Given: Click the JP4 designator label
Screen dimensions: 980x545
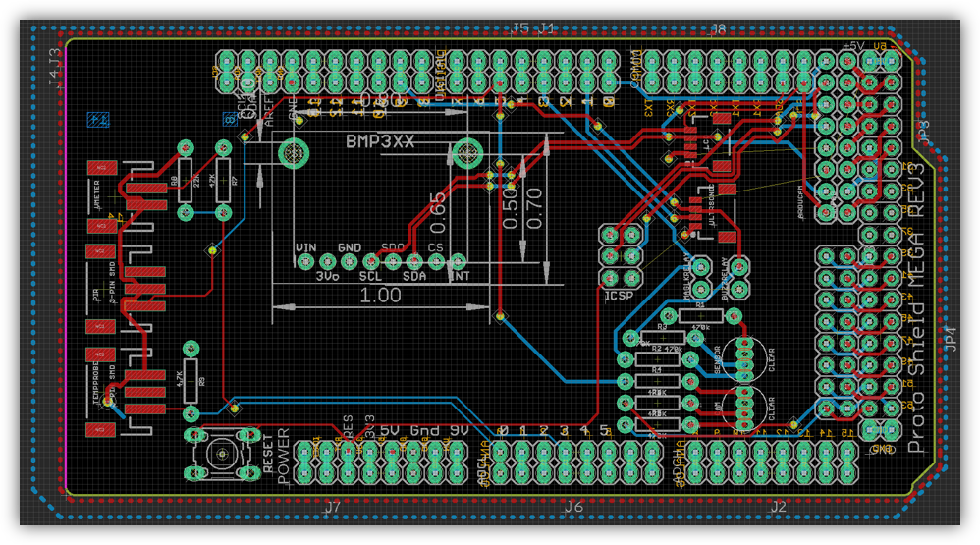Looking at the screenshot, I should click(x=950, y=339).
